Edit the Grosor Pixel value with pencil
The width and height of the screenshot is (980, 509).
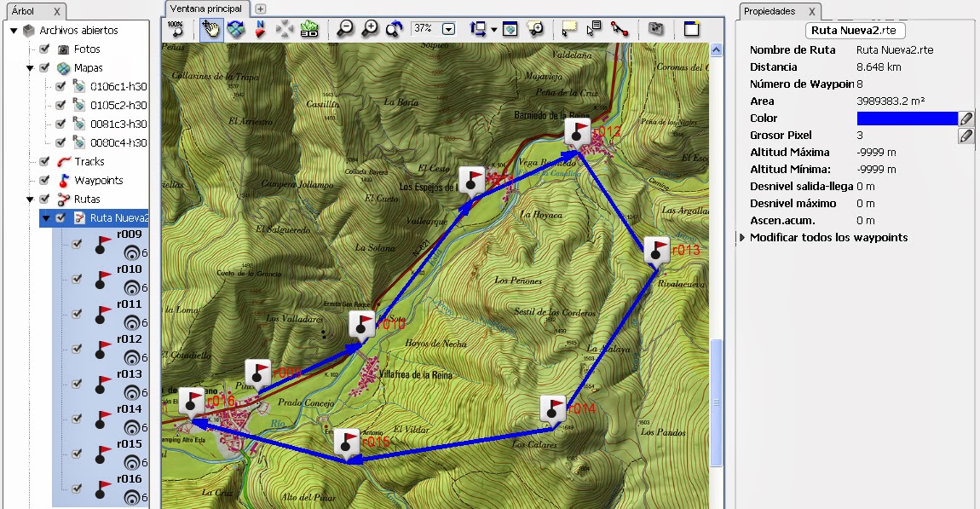966,135
